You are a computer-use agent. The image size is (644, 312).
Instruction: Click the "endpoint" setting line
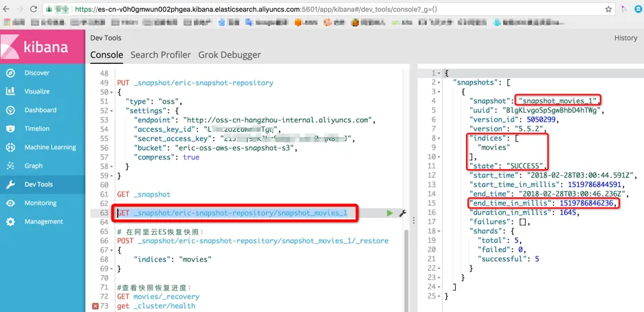255,120
